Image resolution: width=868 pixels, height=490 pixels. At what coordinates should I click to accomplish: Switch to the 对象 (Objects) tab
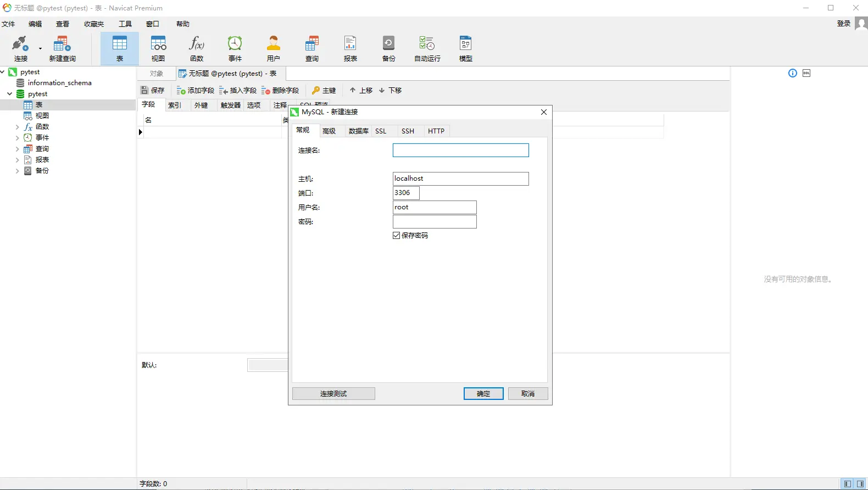tap(157, 74)
